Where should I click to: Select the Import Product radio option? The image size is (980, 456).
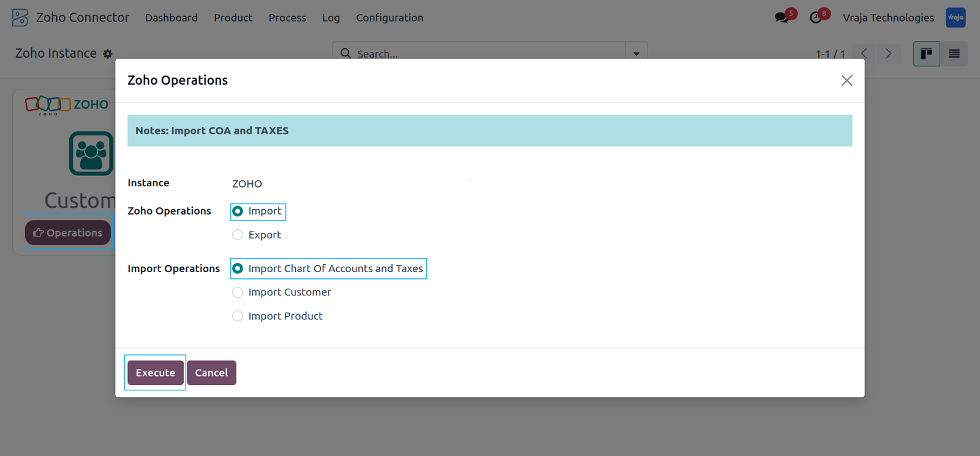[x=238, y=316]
